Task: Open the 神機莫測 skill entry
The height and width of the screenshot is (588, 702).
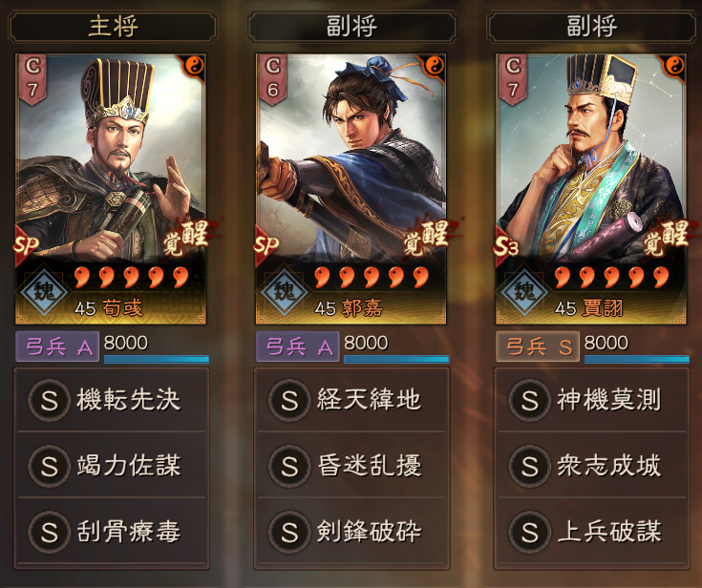Action: tap(592, 400)
